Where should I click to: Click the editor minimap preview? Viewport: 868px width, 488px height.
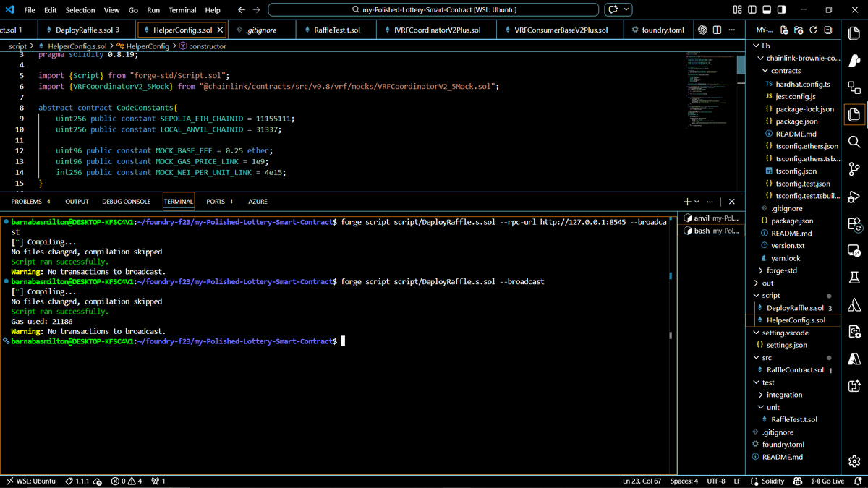click(712, 90)
